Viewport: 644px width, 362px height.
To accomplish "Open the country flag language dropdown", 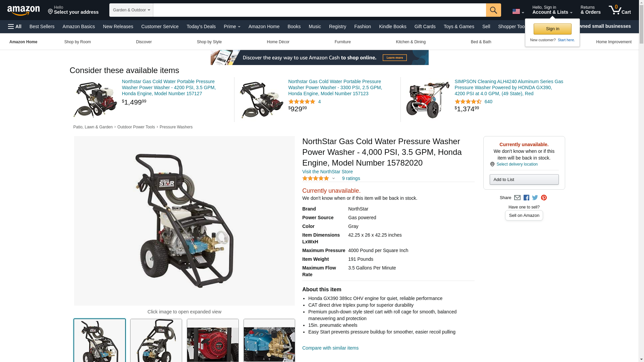I will click(518, 12).
